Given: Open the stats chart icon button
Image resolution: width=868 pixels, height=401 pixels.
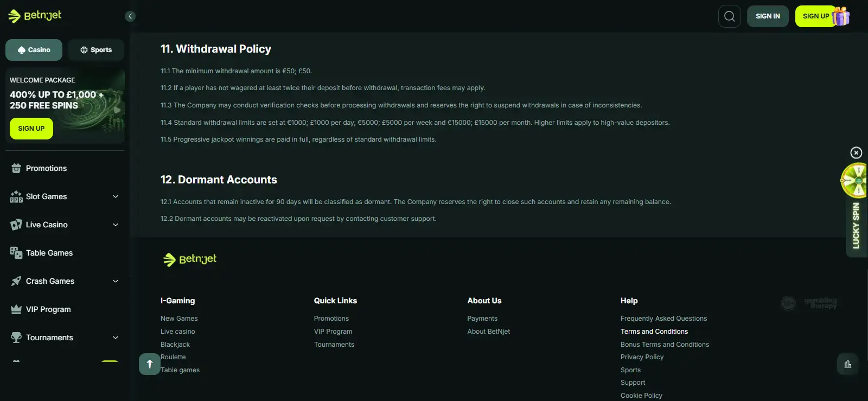Looking at the screenshot, I should click(848, 364).
